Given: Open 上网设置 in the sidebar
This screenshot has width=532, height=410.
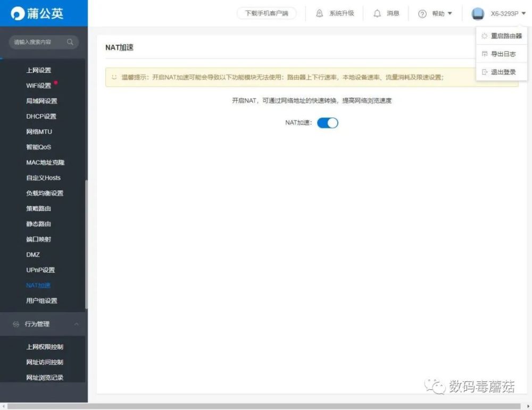Looking at the screenshot, I should [38, 70].
